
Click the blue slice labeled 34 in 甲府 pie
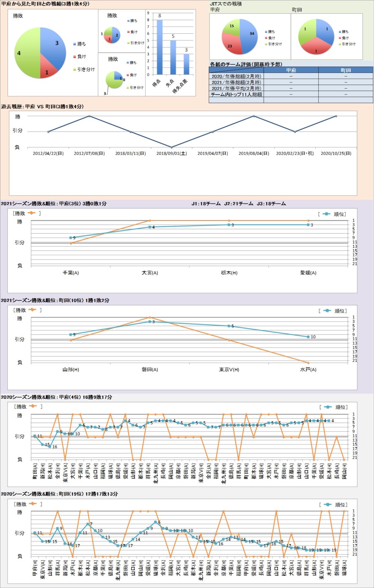pyautogui.click(x=249, y=34)
